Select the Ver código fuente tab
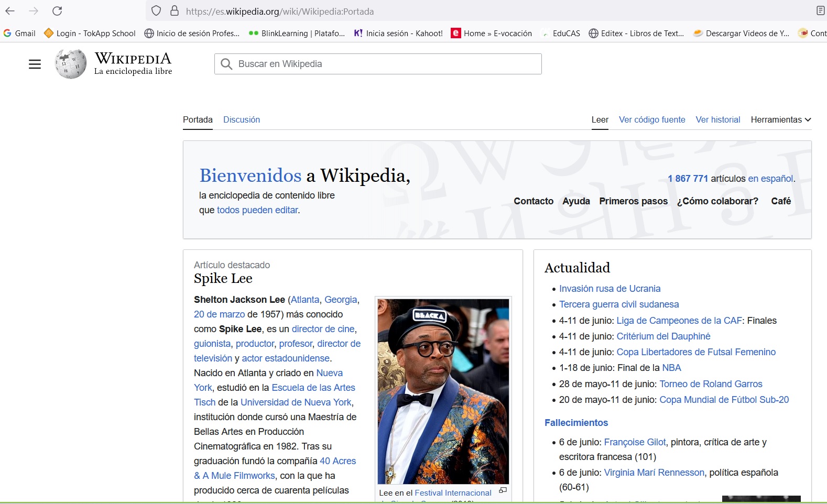The height and width of the screenshot is (504, 827). click(651, 119)
